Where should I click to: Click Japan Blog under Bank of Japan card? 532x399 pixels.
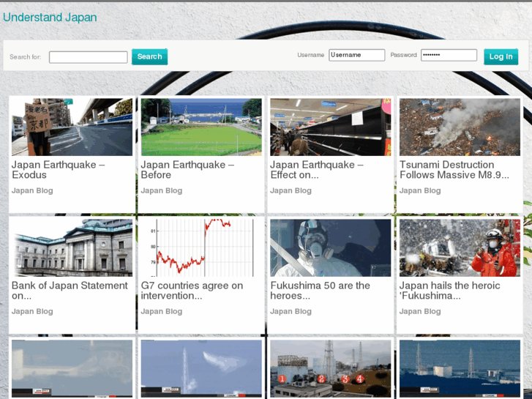click(x=32, y=311)
